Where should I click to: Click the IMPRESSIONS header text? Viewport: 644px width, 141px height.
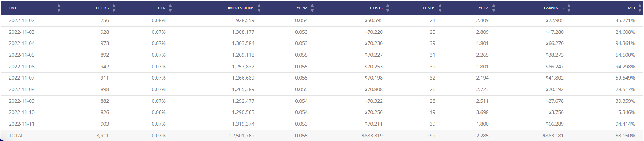pos(241,8)
